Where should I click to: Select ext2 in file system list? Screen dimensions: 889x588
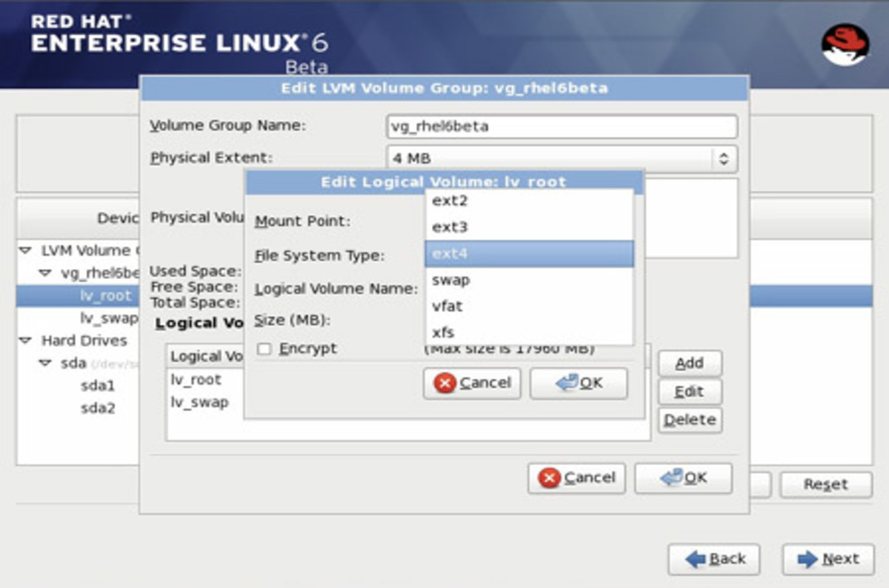529,201
